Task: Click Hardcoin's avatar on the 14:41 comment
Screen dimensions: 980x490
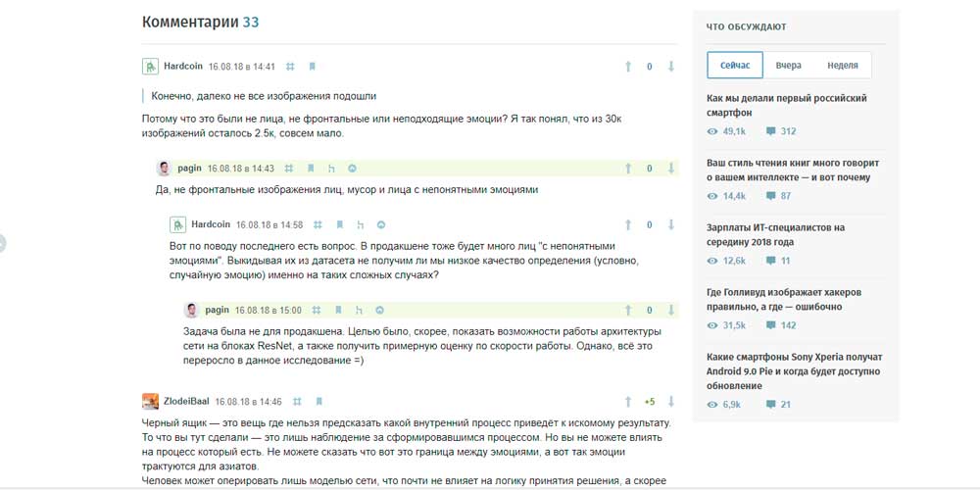Action: pyautogui.click(x=150, y=67)
